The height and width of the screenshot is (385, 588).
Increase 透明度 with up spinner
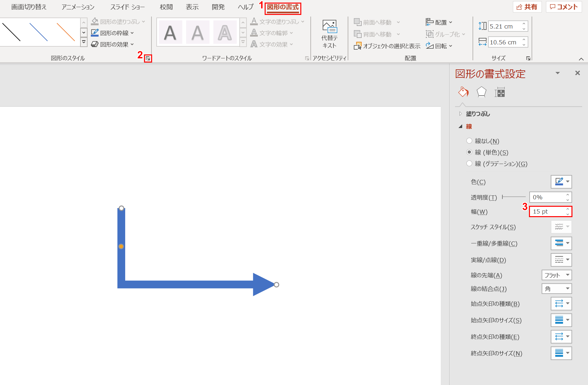click(568, 195)
